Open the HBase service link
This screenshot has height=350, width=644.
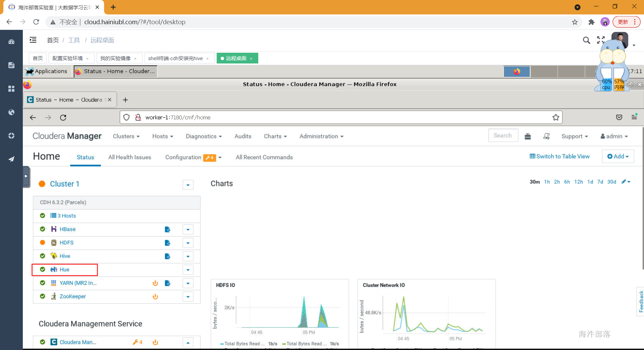click(67, 229)
